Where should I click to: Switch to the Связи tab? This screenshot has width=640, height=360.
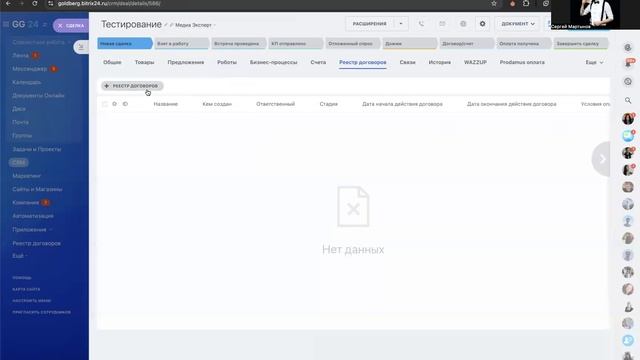[407, 62]
